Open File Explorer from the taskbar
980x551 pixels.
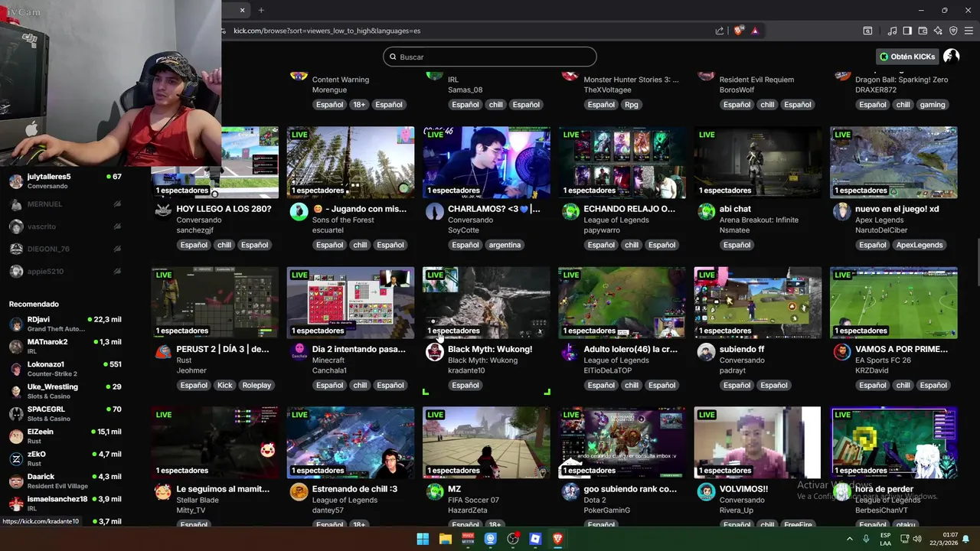pos(445,539)
